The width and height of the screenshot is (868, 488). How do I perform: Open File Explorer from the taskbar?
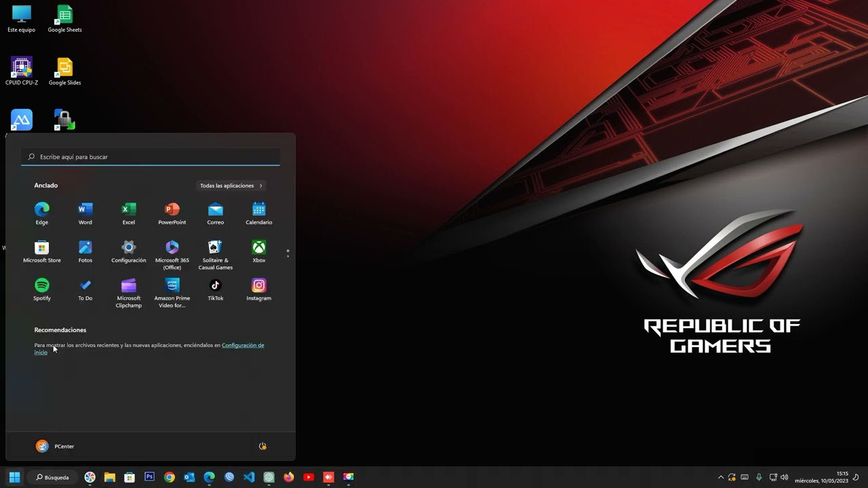[x=110, y=477]
